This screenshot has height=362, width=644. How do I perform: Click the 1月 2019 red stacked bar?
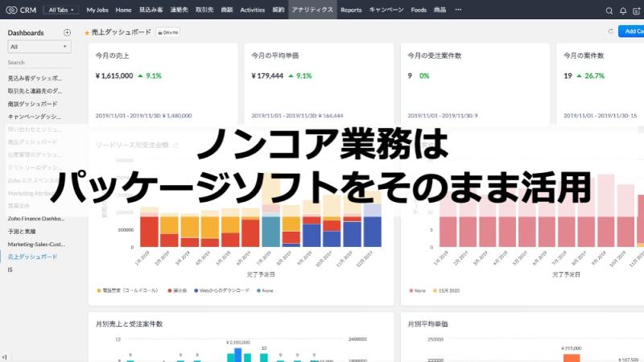coord(149,232)
